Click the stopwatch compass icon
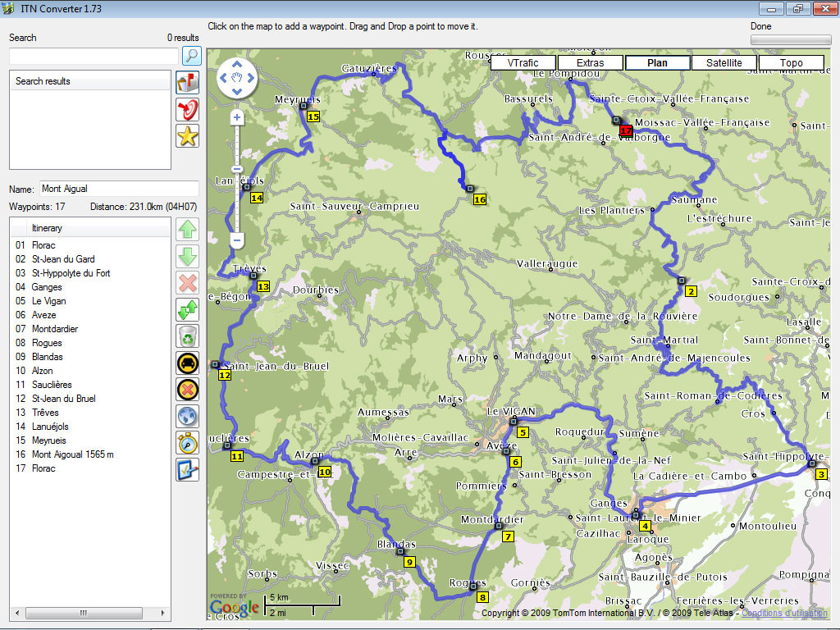 (x=188, y=443)
